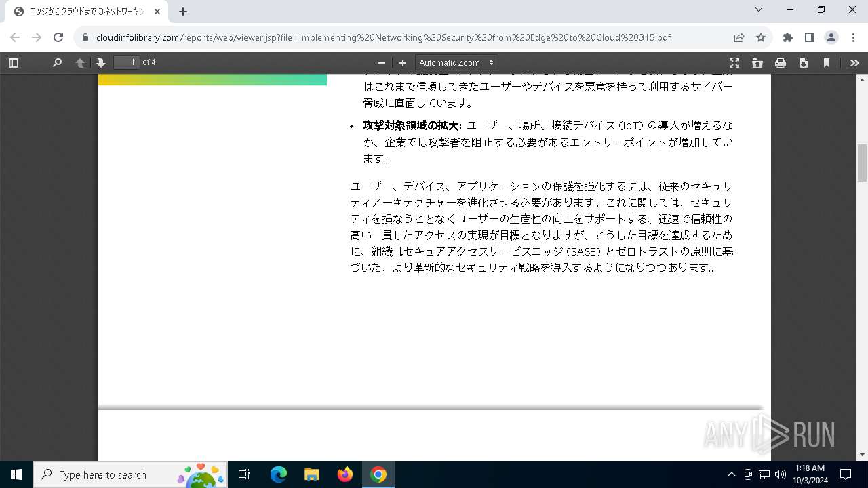868x488 pixels.
Task: Download the PDF file
Action: [804, 62]
